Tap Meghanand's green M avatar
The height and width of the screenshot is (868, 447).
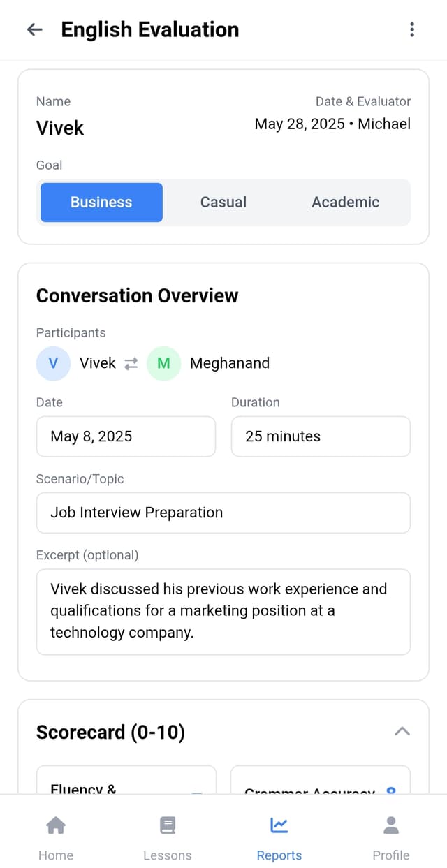click(x=164, y=363)
